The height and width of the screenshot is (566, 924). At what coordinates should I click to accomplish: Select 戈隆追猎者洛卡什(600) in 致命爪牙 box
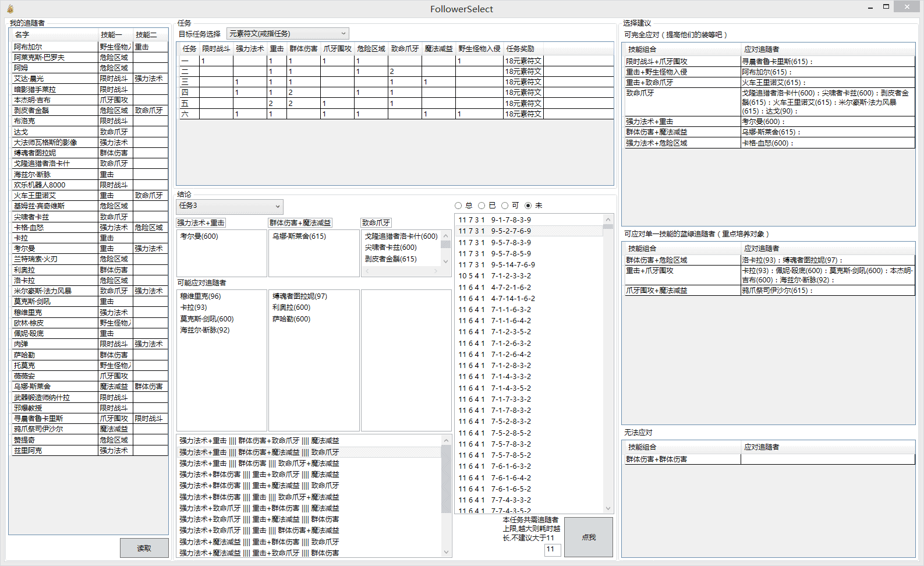tap(401, 236)
